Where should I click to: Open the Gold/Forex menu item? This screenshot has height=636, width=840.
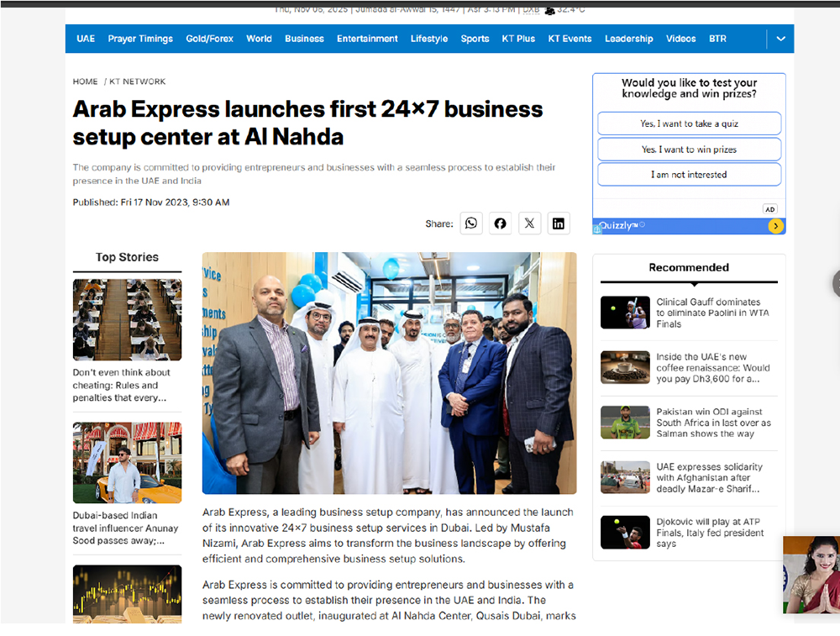(209, 39)
